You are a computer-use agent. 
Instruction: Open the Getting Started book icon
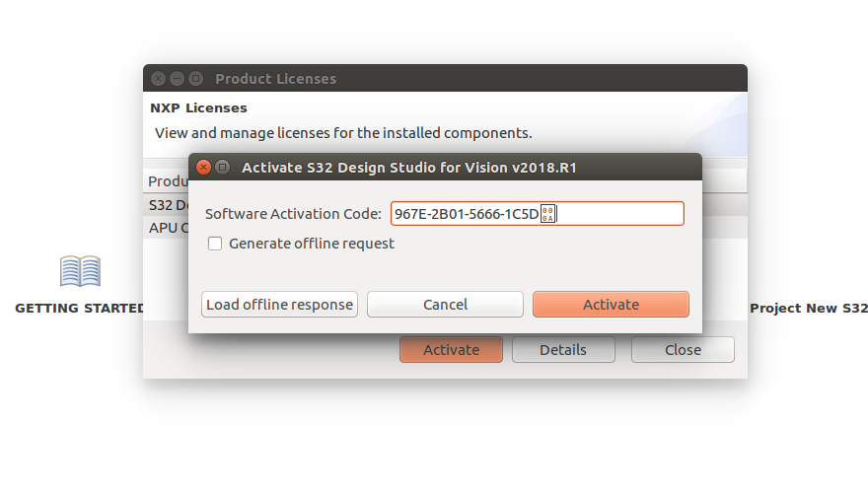point(80,271)
